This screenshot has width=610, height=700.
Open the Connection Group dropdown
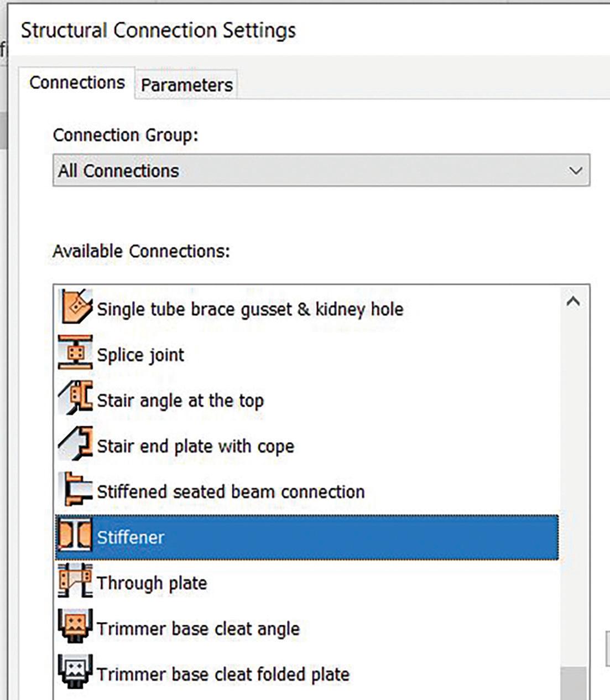(x=321, y=170)
